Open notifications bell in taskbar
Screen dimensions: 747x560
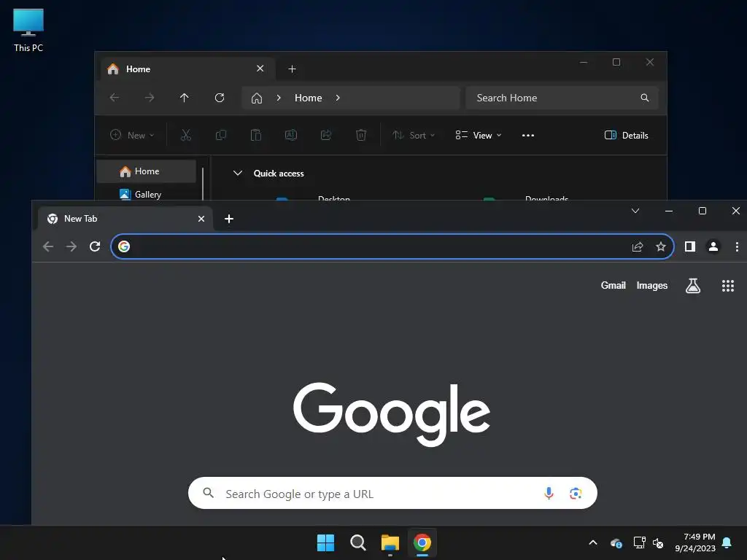[x=727, y=542]
